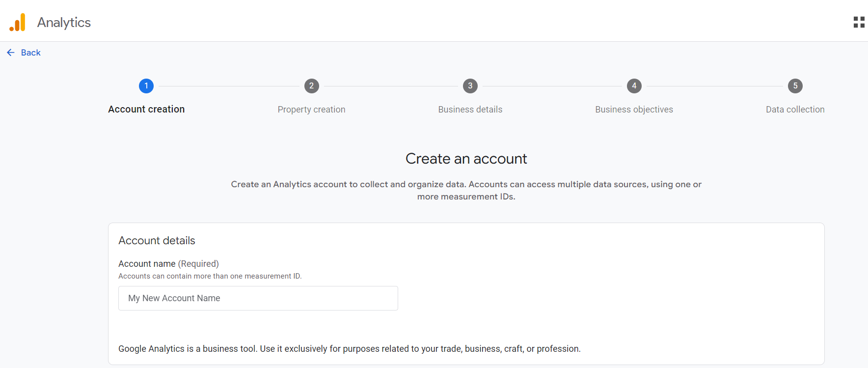
Task: Go to the Property creation step label
Action: (x=311, y=110)
